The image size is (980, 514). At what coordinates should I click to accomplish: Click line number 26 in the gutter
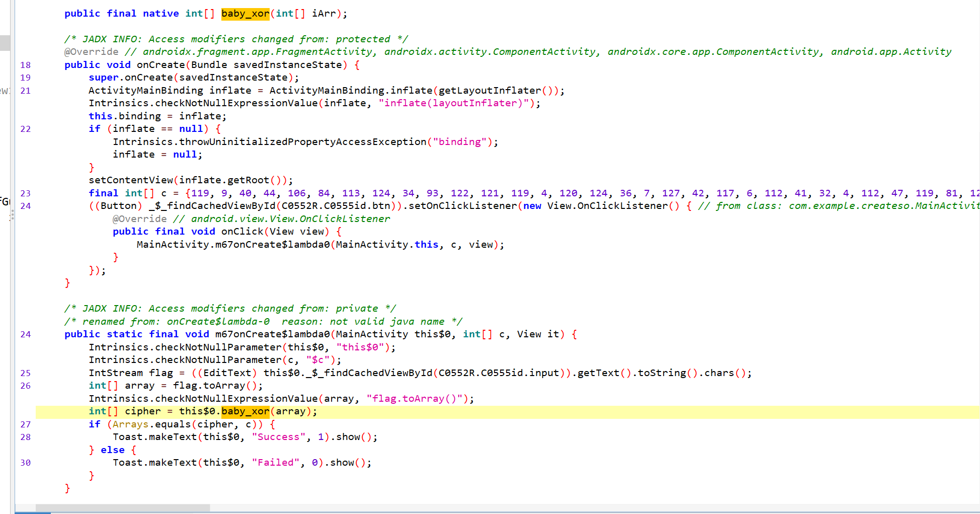[x=26, y=386]
